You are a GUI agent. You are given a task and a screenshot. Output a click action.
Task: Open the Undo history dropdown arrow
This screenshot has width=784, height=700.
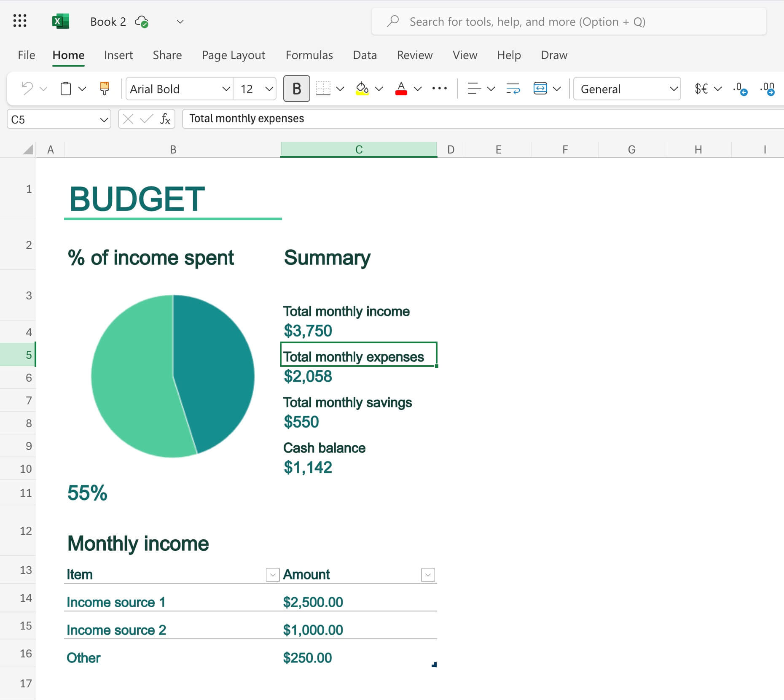[43, 89]
